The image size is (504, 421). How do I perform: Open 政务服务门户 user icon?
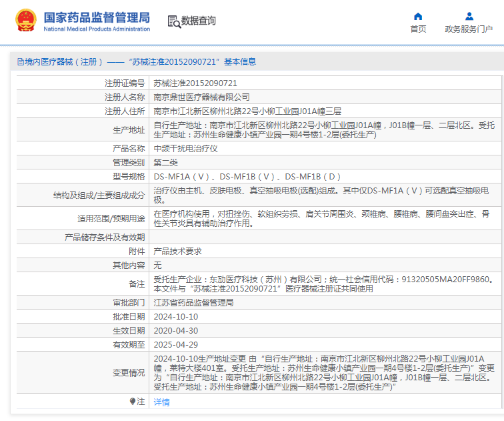pos(469,17)
